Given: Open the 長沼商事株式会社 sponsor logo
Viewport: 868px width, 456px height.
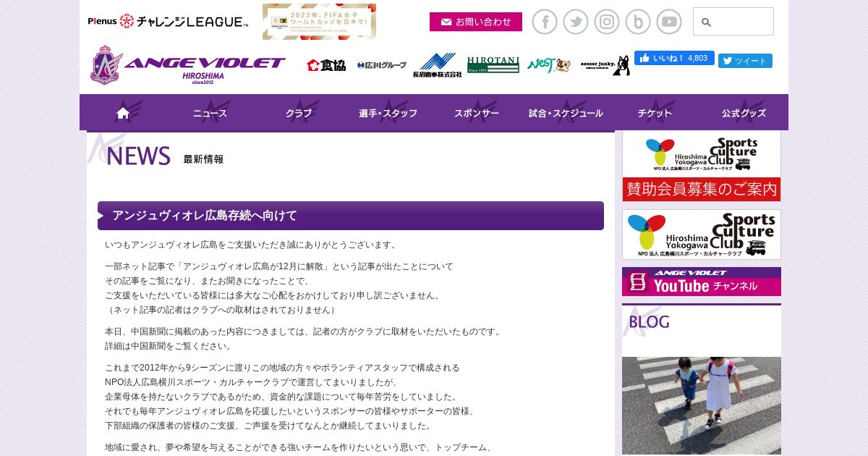Looking at the screenshot, I should coord(438,65).
